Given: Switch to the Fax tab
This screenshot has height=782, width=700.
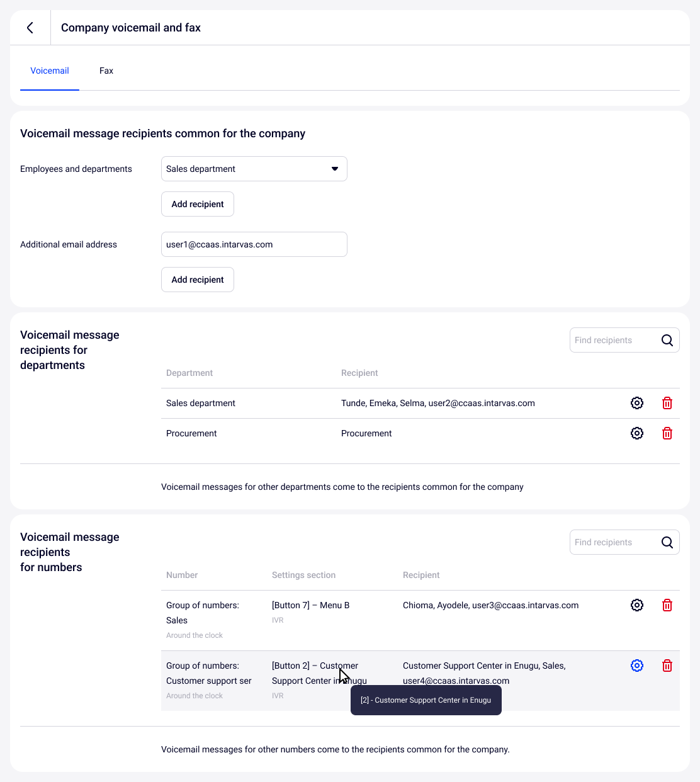Looking at the screenshot, I should click(106, 71).
